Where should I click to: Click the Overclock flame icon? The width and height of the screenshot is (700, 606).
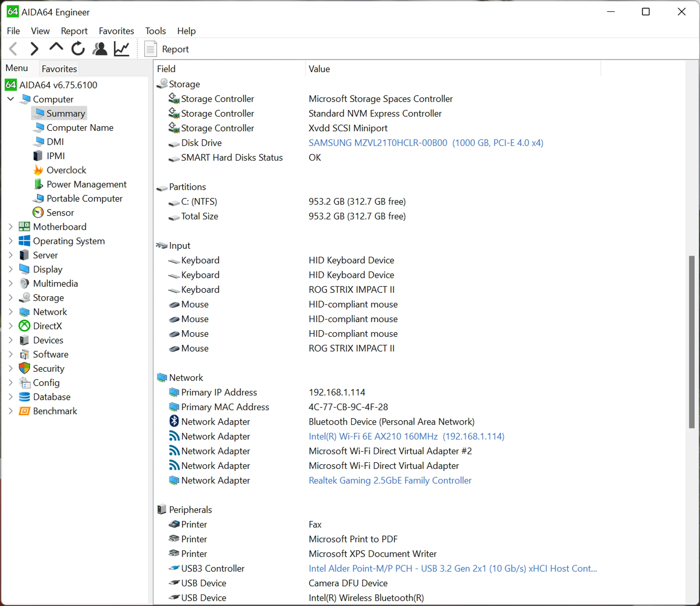38,170
